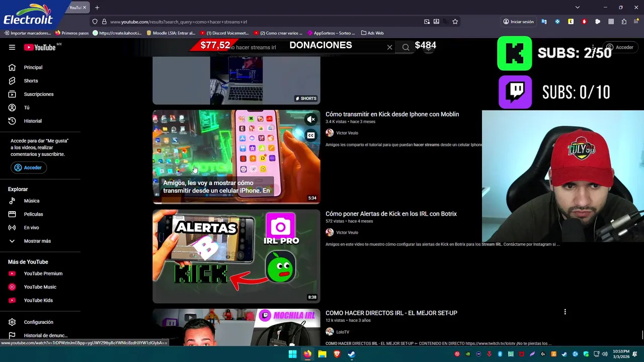Click Victor Veulo avatar under Botrix video

point(330,232)
